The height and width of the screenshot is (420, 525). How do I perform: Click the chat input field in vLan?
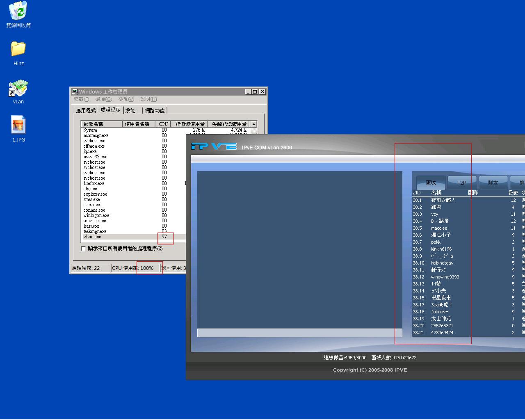pyautogui.click(x=299, y=333)
